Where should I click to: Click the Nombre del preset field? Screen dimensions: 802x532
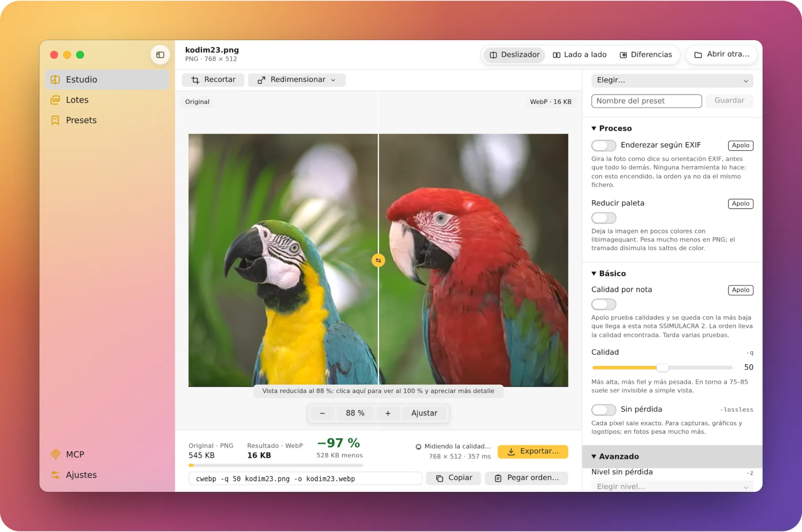647,101
